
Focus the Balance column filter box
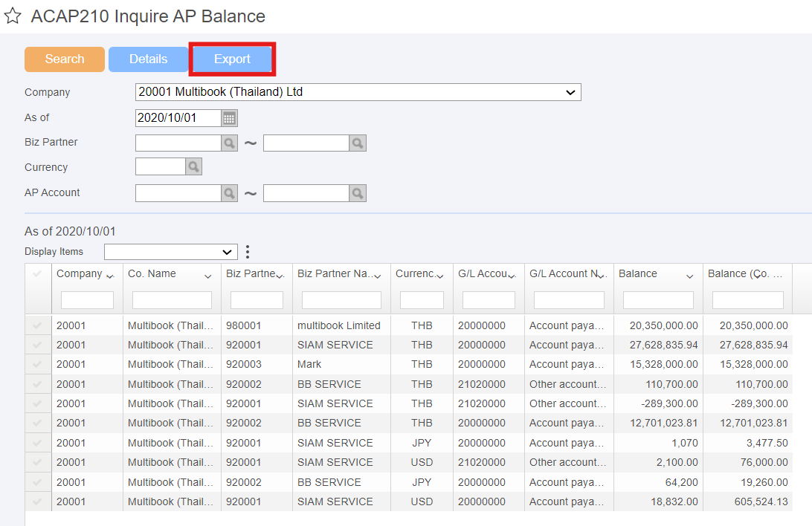[658, 300]
